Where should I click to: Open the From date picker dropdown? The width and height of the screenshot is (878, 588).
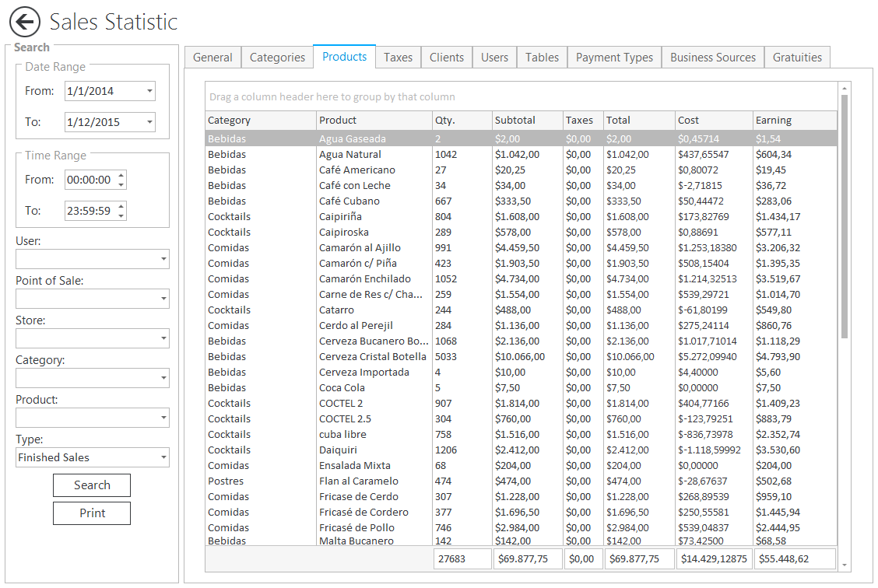[149, 91]
